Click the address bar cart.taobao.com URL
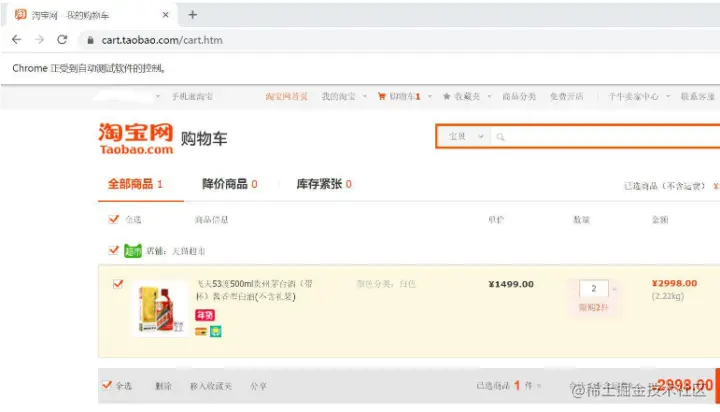Viewport: 720px width, 412px height. click(x=162, y=40)
